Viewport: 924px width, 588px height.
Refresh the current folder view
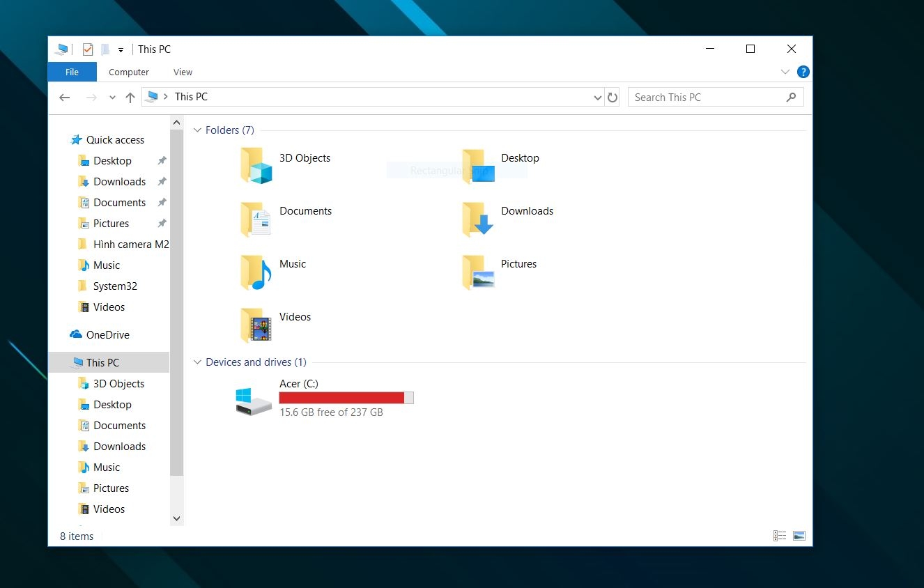point(612,97)
